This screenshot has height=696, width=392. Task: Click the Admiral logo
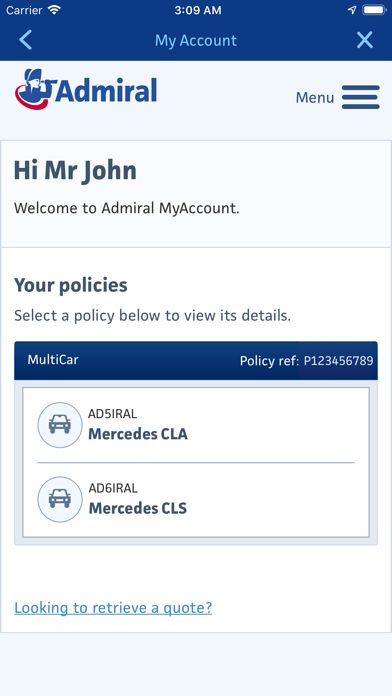tap(86, 89)
